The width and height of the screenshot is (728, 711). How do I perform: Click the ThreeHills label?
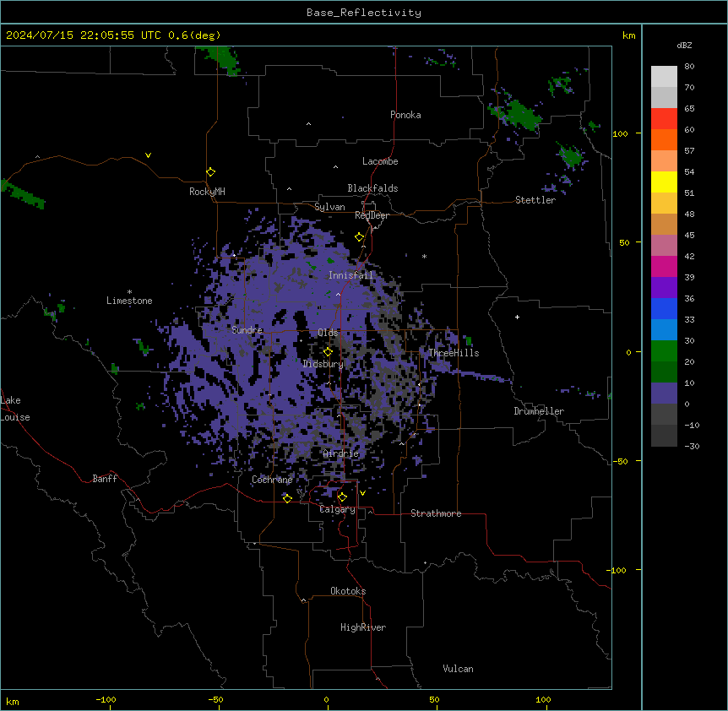coord(454,353)
